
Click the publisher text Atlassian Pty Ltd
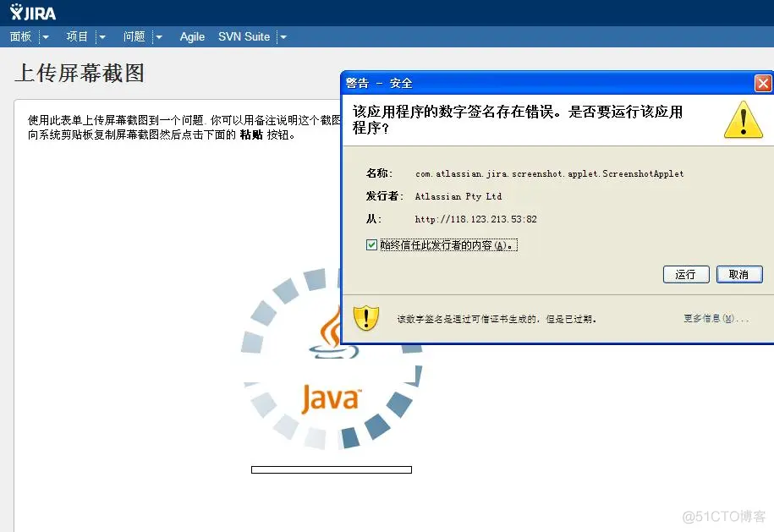click(458, 196)
